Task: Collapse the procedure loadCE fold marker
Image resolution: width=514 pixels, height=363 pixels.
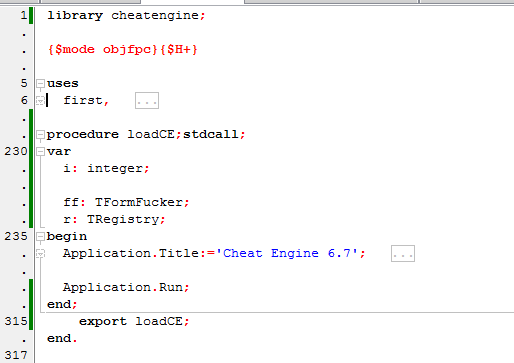Action: point(40,135)
